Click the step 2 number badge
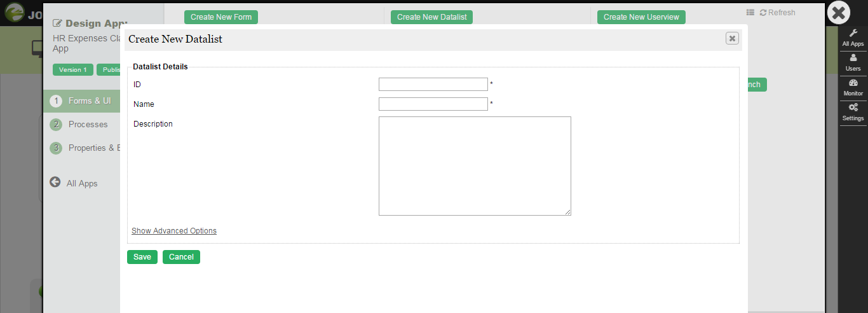 [x=56, y=125]
